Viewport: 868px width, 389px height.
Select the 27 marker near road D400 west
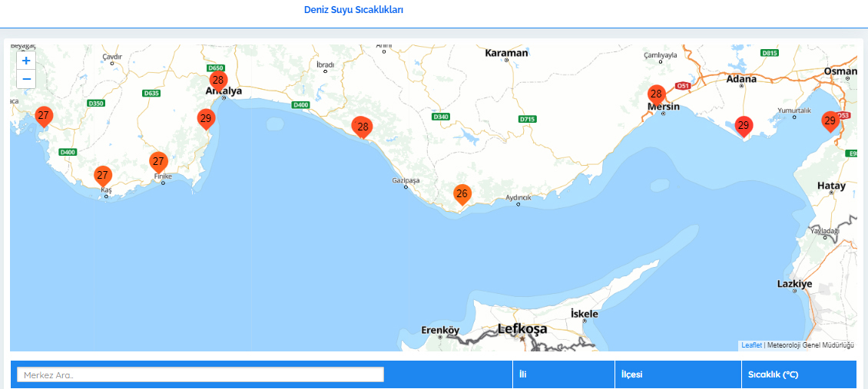44,117
